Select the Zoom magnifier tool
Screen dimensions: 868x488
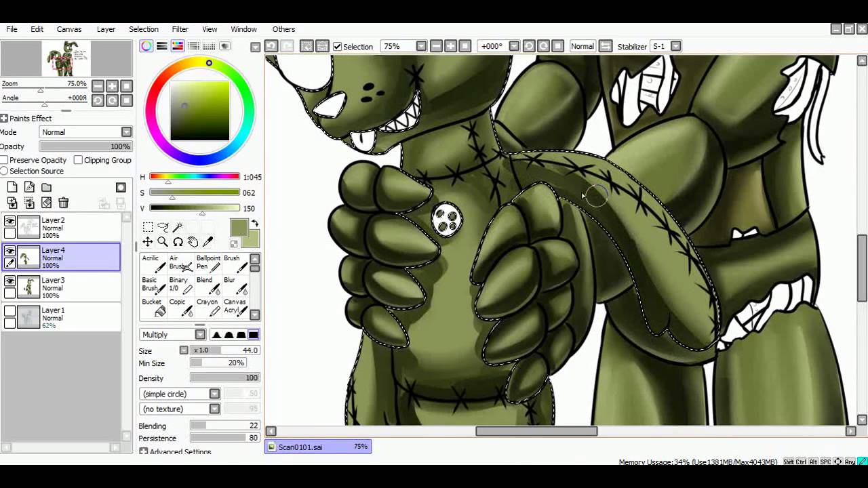[163, 242]
